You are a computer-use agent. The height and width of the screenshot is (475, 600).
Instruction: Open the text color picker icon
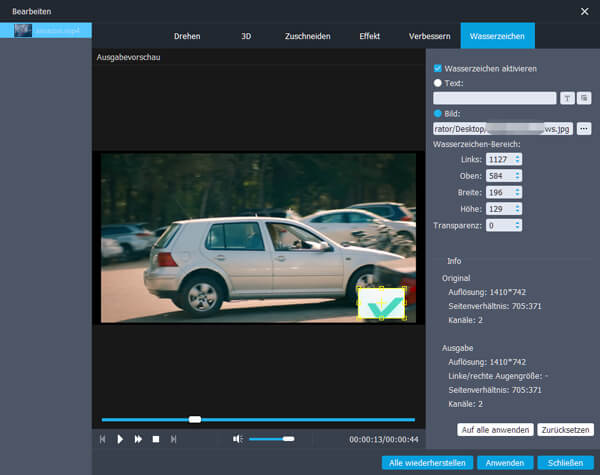pos(584,98)
